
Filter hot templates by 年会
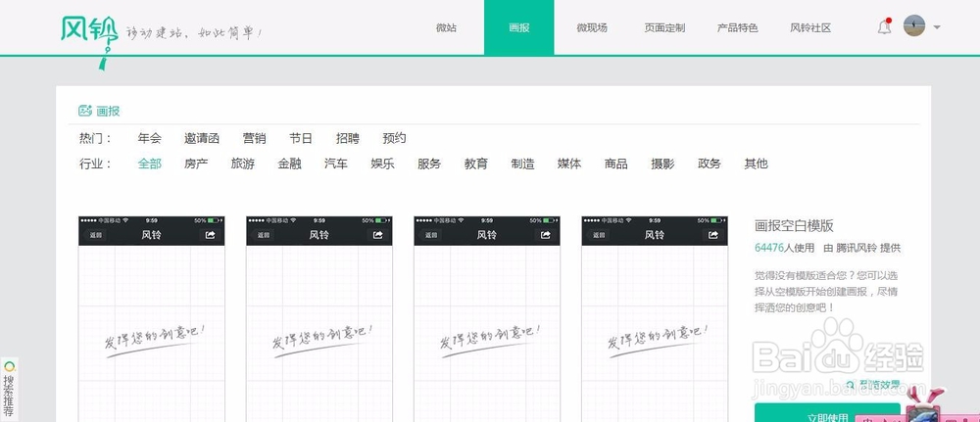point(150,138)
